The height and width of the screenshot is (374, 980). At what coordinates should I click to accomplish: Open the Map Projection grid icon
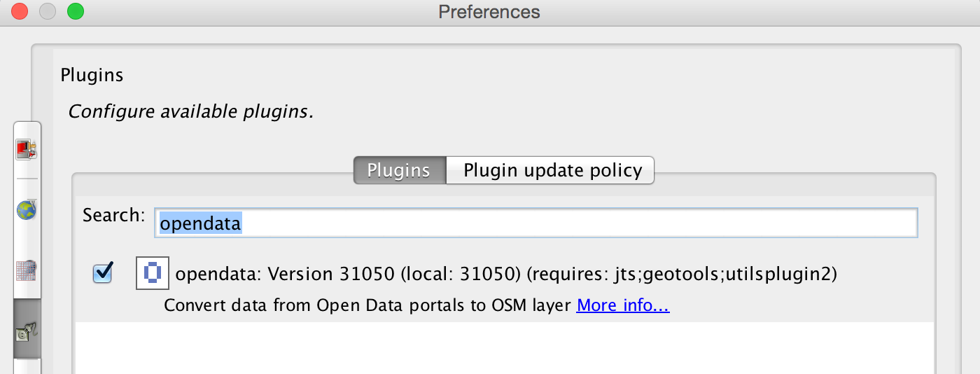point(27,270)
